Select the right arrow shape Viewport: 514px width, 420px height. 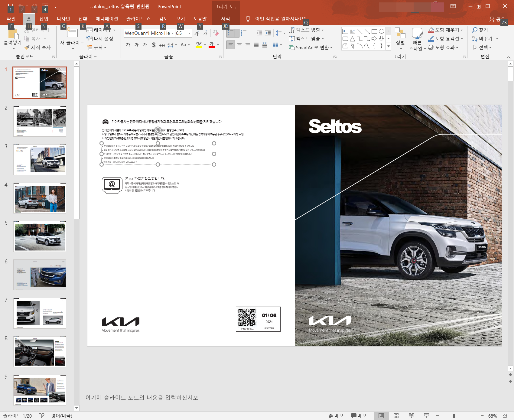374,39
